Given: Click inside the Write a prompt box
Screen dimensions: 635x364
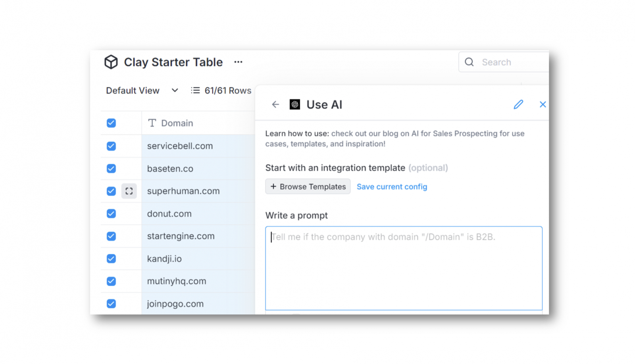Looking at the screenshot, I should coord(404,268).
